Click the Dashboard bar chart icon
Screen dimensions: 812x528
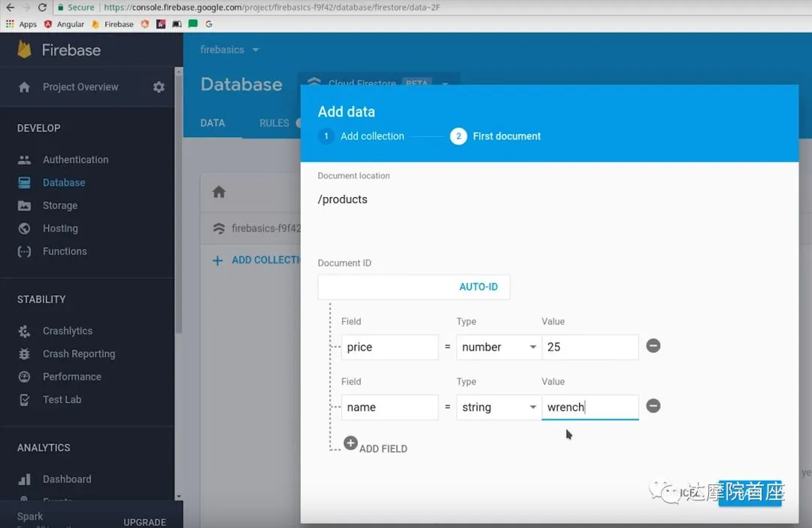coord(24,479)
